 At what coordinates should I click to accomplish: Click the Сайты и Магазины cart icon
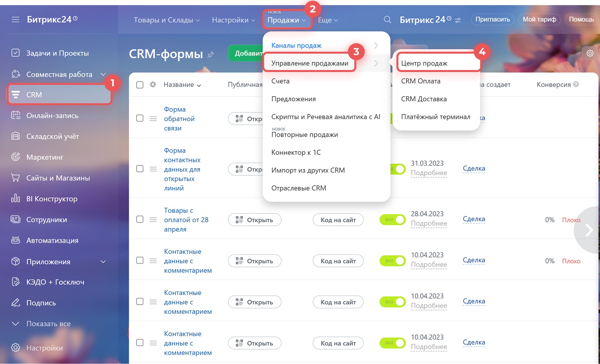(16, 178)
